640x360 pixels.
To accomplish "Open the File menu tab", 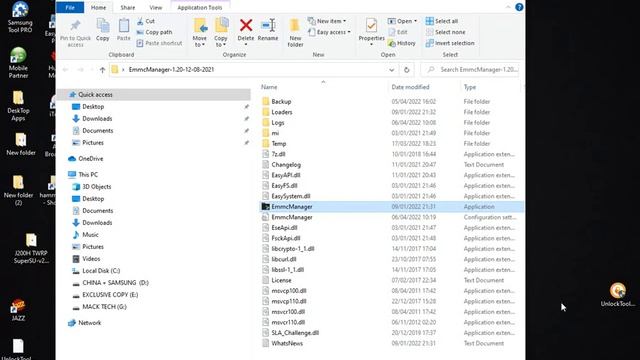I will (70, 7).
